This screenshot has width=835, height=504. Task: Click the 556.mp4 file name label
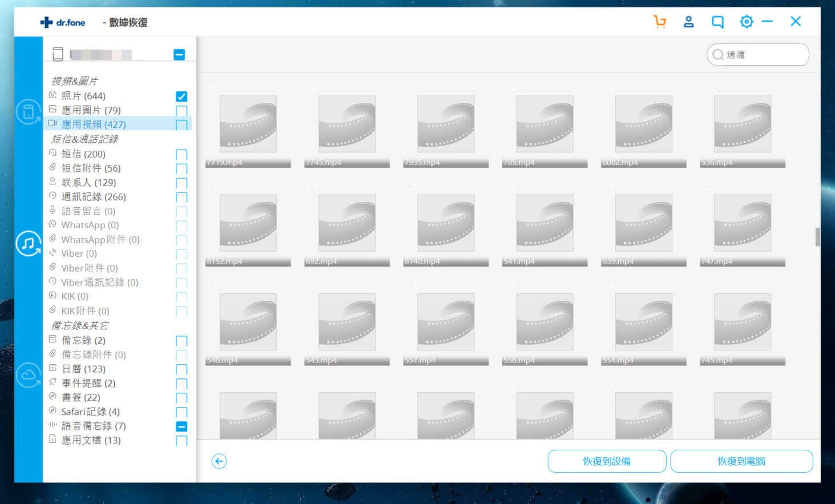519,361
